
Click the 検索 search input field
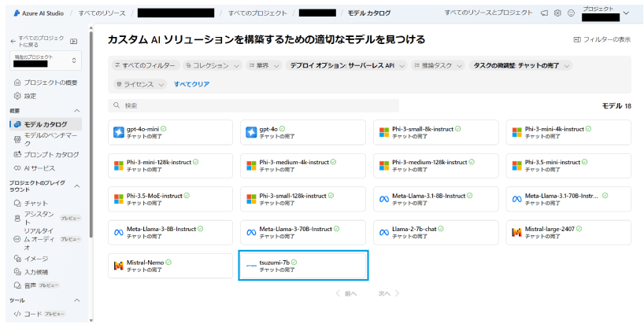(x=254, y=105)
